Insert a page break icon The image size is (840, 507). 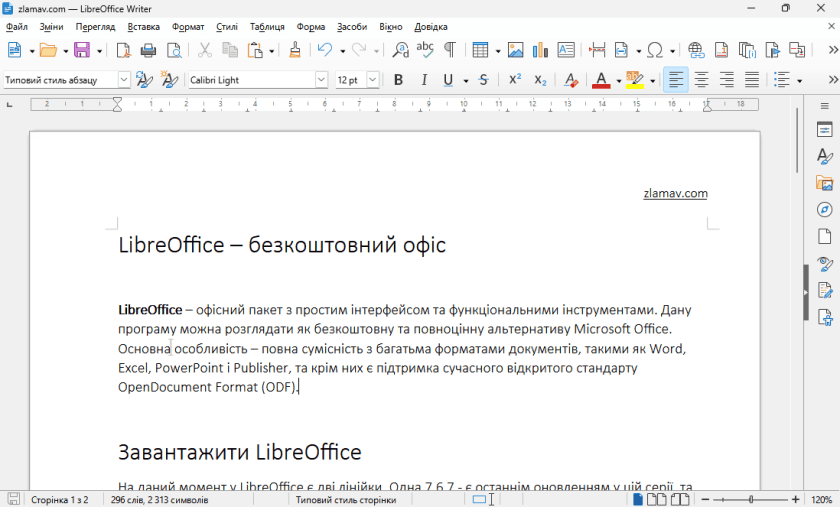[597, 50]
